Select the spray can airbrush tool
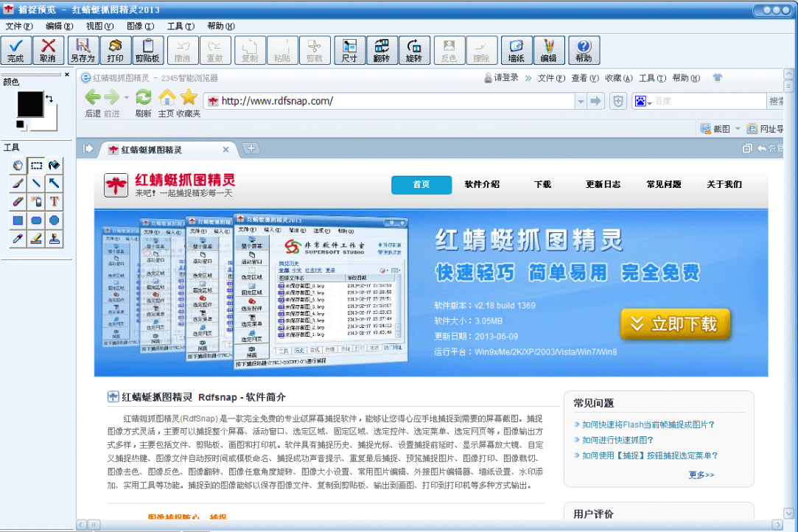The image size is (798, 532). 36,202
